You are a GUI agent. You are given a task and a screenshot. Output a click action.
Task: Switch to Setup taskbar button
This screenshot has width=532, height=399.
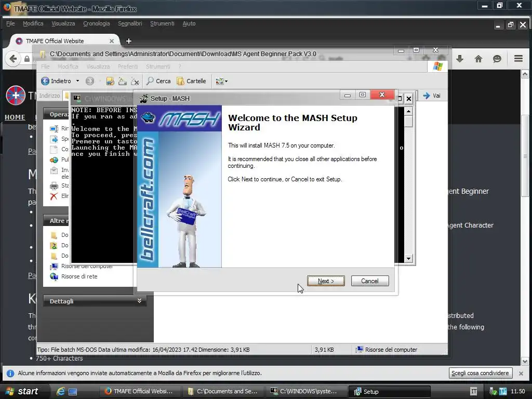coord(390,391)
